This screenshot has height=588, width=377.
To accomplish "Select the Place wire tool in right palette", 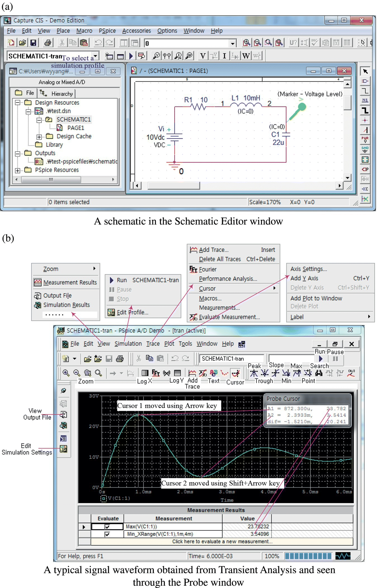I will click(365, 91).
